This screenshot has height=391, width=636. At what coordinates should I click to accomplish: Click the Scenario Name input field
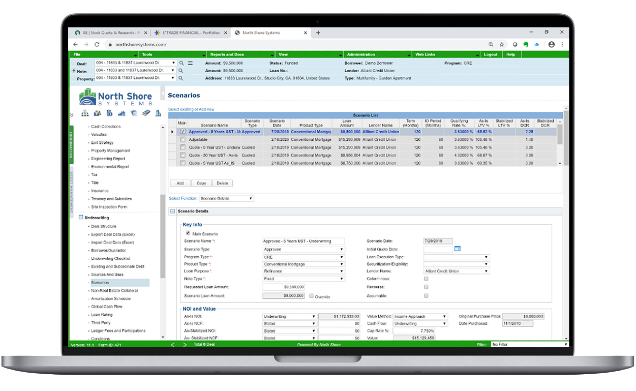(303, 241)
